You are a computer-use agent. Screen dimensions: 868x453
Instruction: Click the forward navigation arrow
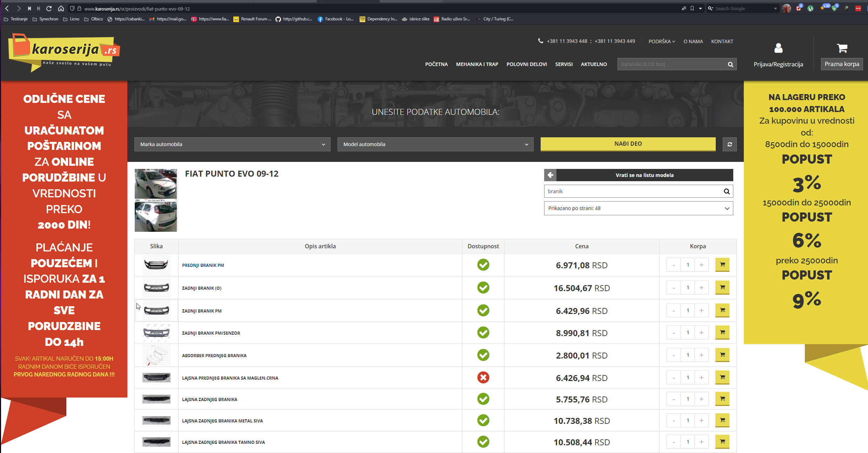(19, 8)
